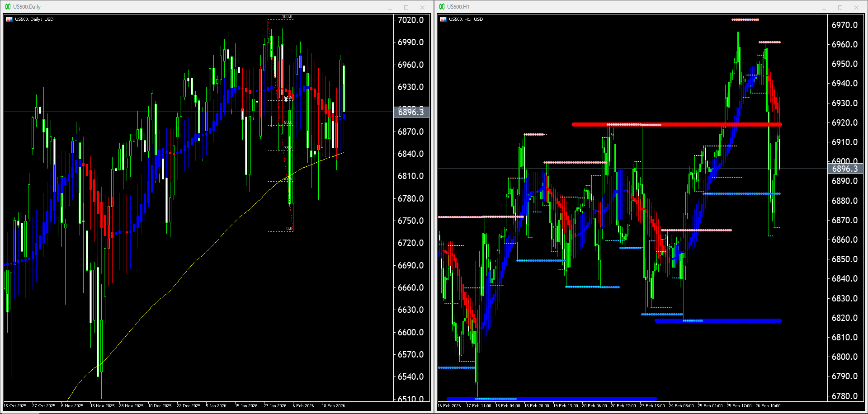Viewport: 868px width, 414px height.
Task: Click the 'US500, H1: USD' chart label
Action: [x=466, y=19]
